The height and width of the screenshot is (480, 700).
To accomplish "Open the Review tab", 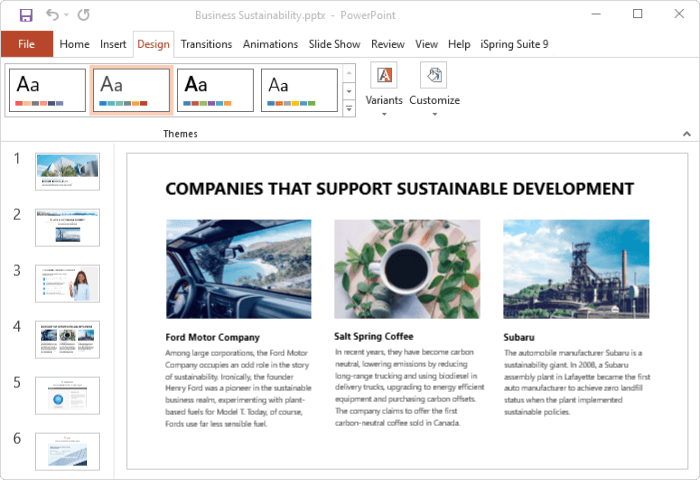I will coord(388,44).
